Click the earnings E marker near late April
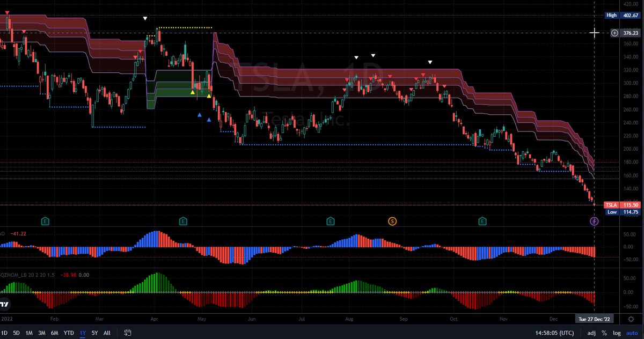644x339 pixels. coord(183,220)
